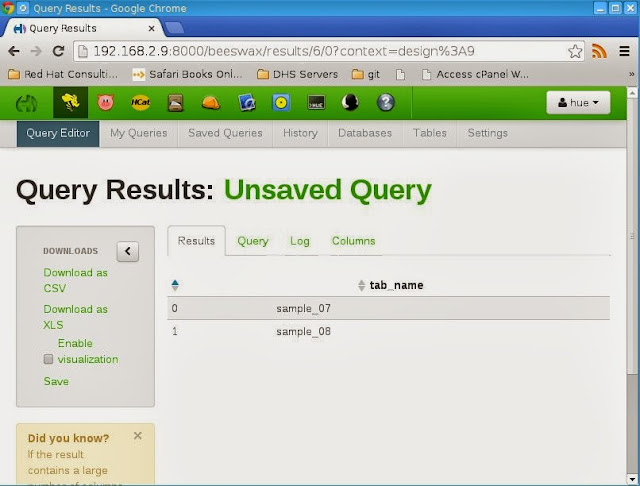Open Safari Books Online bookmark
This screenshot has width=640, height=486.
pos(187,74)
